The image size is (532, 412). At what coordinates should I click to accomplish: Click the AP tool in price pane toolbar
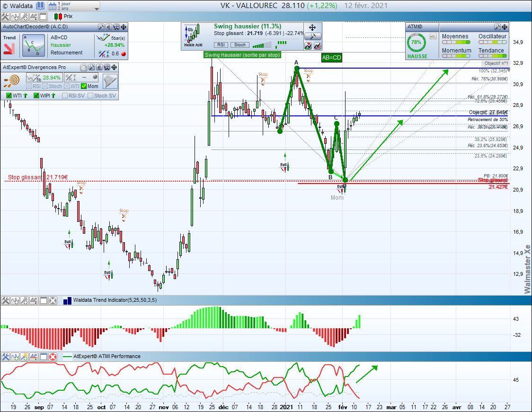[34, 17]
